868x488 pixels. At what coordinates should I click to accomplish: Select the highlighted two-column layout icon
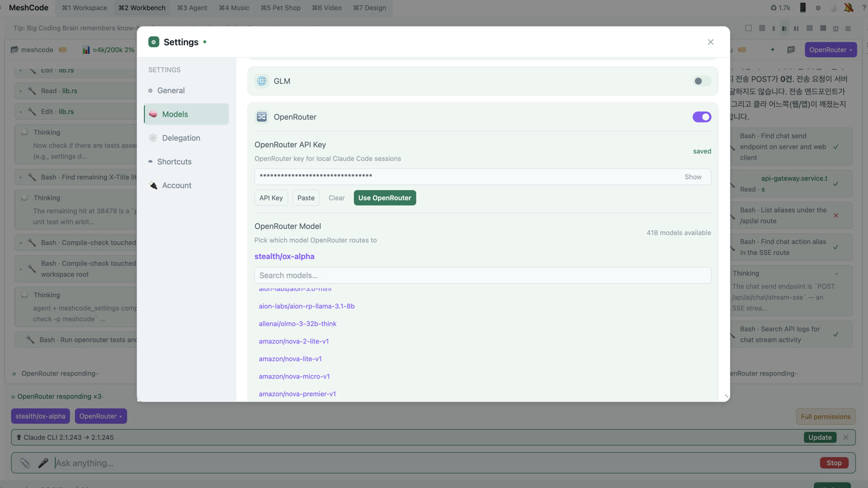[x=784, y=28]
